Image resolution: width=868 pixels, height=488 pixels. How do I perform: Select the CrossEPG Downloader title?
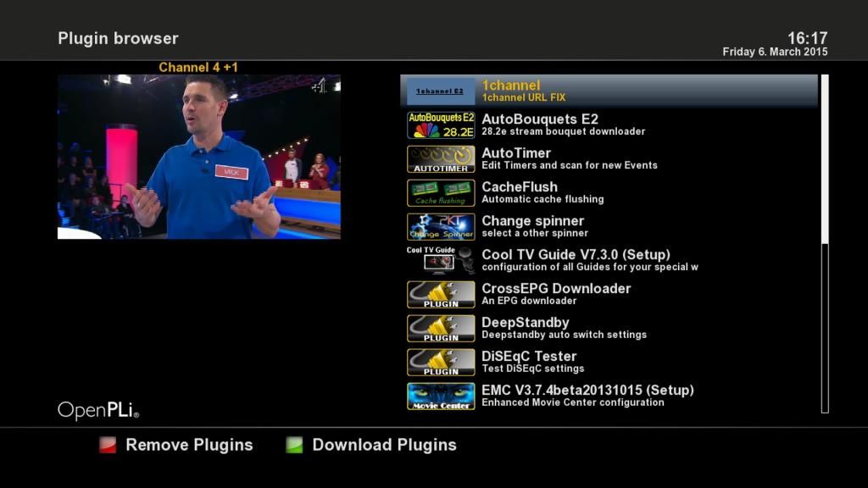point(556,288)
